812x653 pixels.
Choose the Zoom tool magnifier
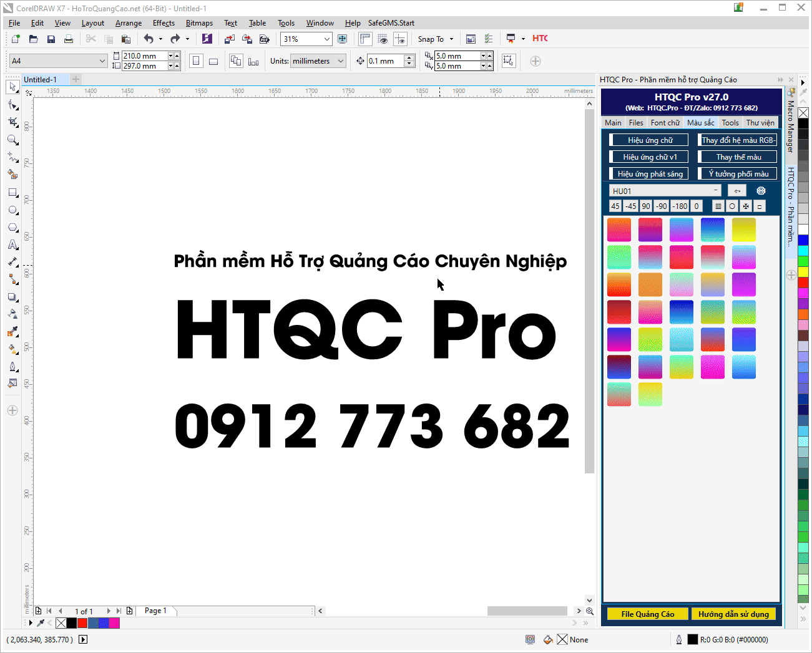click(12, 140)
